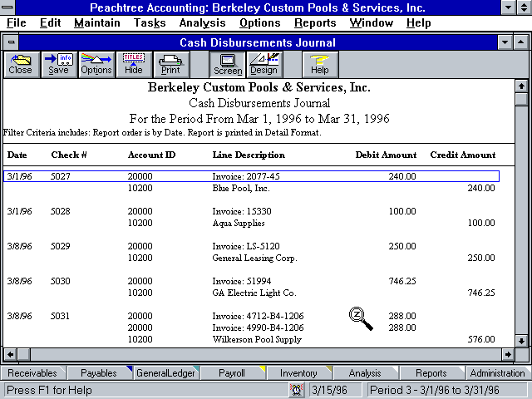
Task: Click check number 5028
Action: pyautogui.click(x=61, y=211)
